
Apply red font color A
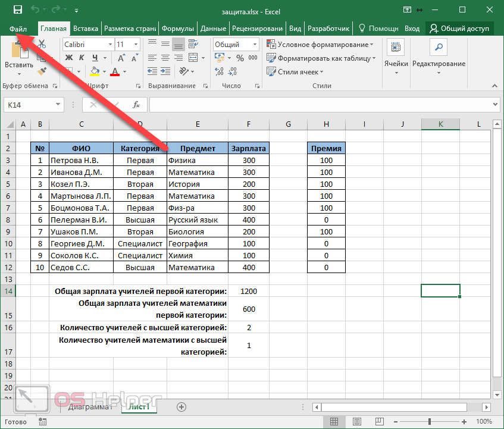tap(115, 71)
